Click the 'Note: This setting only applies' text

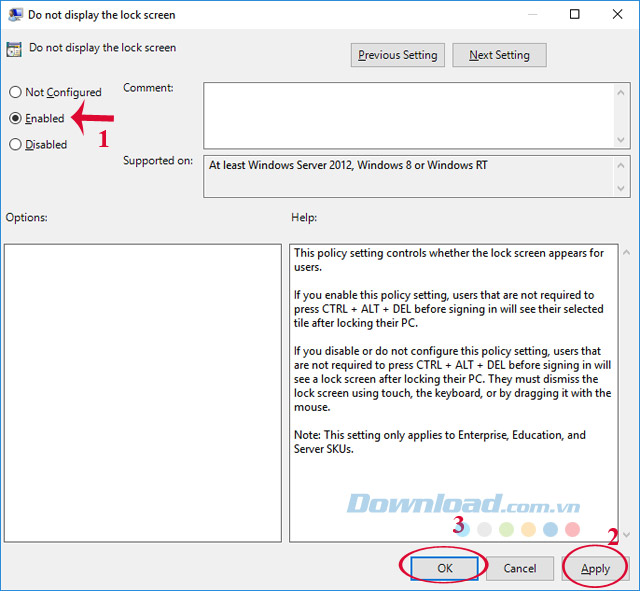click(440, 442)
